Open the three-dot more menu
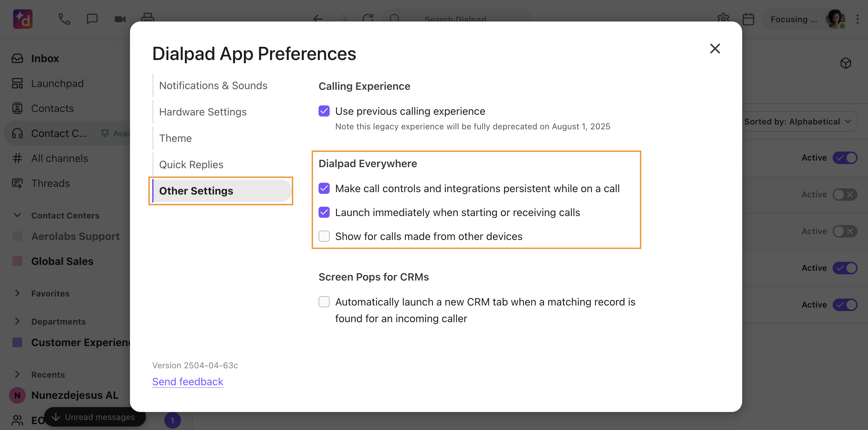 pos(857,19)
